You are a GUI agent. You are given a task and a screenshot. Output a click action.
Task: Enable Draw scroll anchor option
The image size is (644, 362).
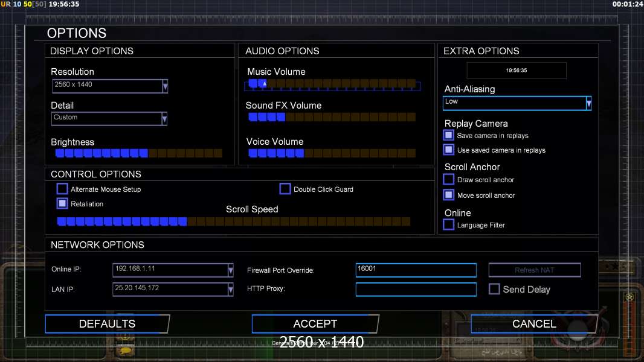[x=448, y=180]
